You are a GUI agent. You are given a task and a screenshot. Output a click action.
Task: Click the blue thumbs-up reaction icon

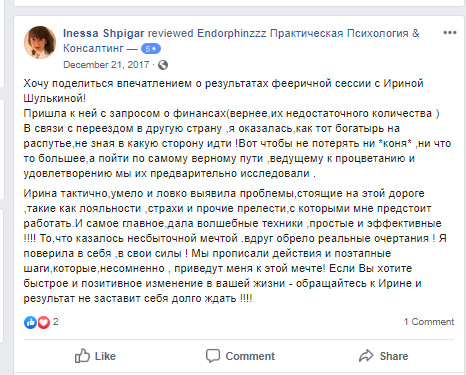[x=30, y=322]
